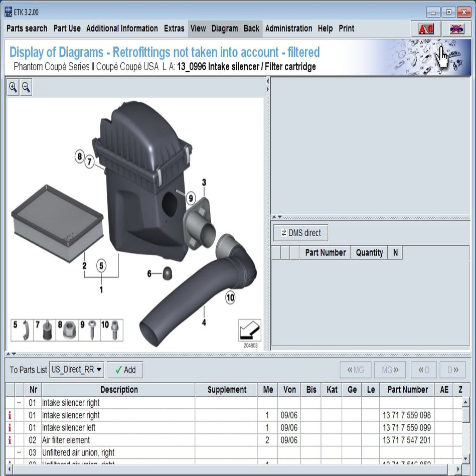
Task: Click down triangle on right panel splitter
Action: pyautogui.click(x=280, y=217)
